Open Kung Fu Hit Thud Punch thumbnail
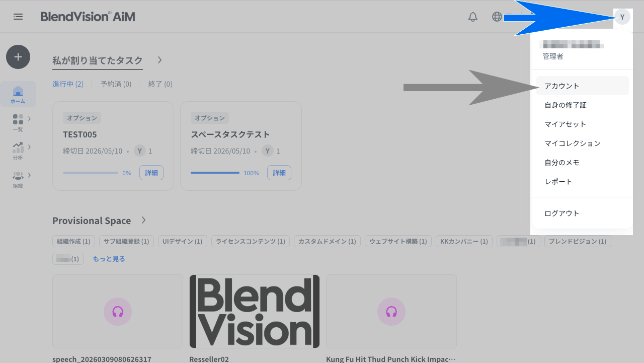Viewport: 644px width, 363px height. tap(391, 312)
